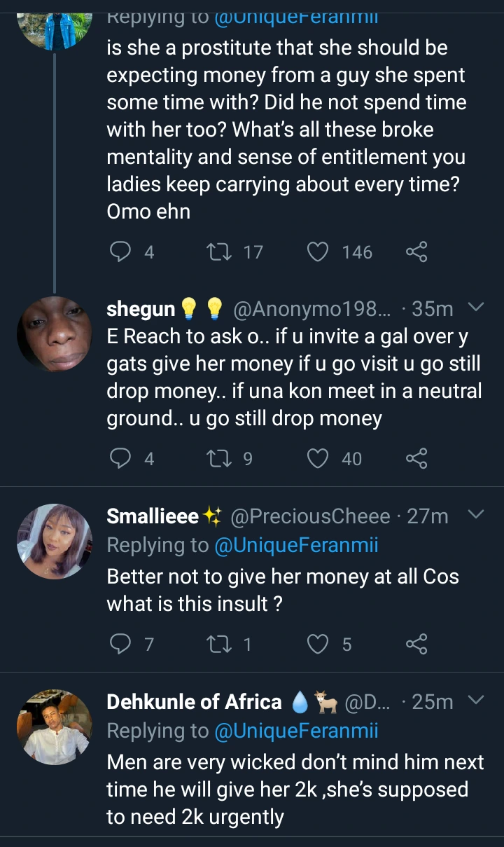
Task: Expand options chevron on Dehkunle of Africa's tweet
Action: tap(475, 700)
